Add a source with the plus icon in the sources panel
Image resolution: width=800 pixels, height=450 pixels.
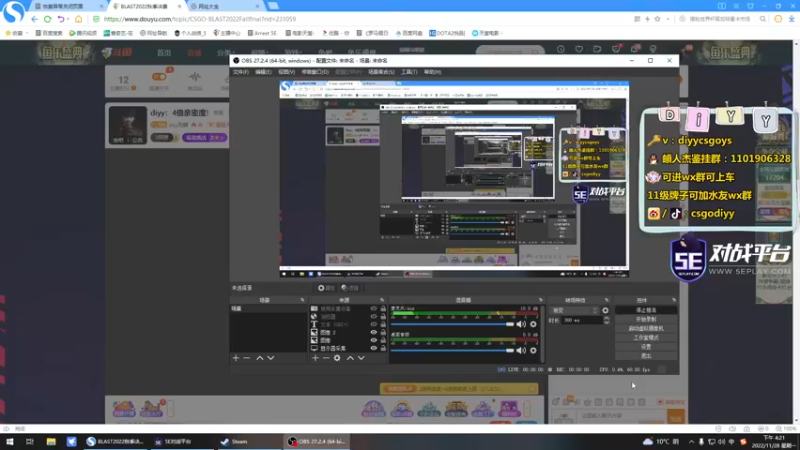315,358
